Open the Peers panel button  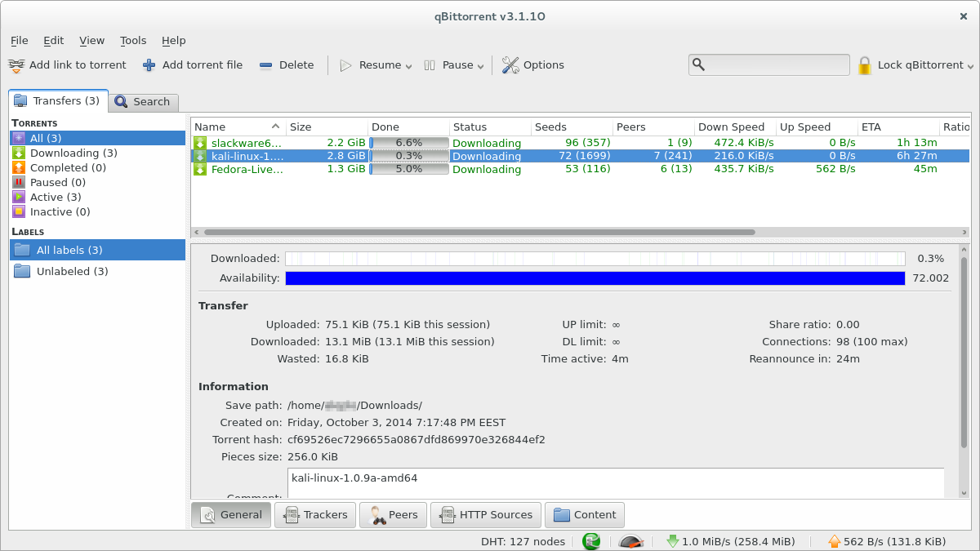click(394, 515)
